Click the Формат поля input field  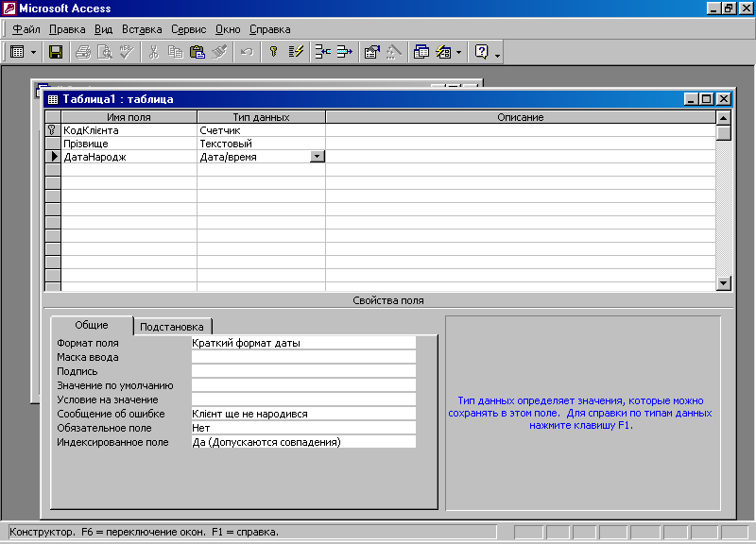tap(303, 343)
